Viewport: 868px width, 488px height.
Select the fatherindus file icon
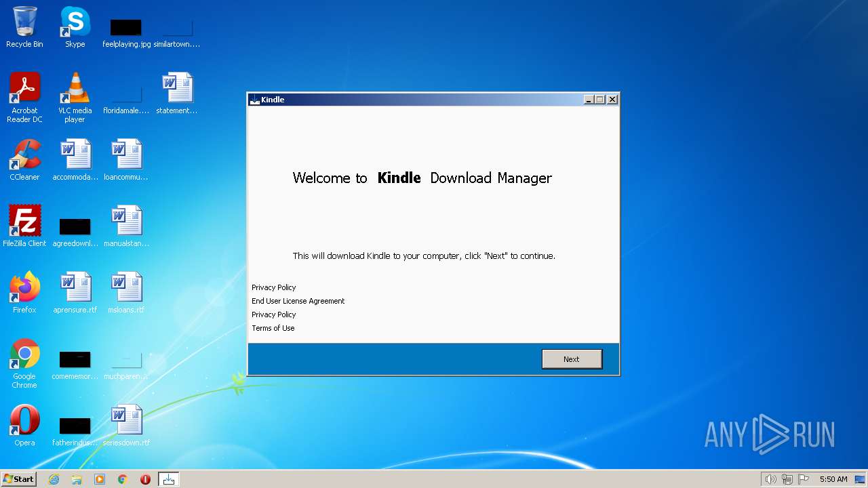coord(75,430)
